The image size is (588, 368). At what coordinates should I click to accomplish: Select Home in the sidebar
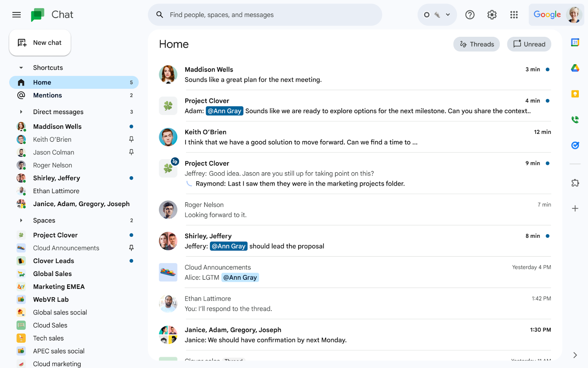[x=74, y=82]
